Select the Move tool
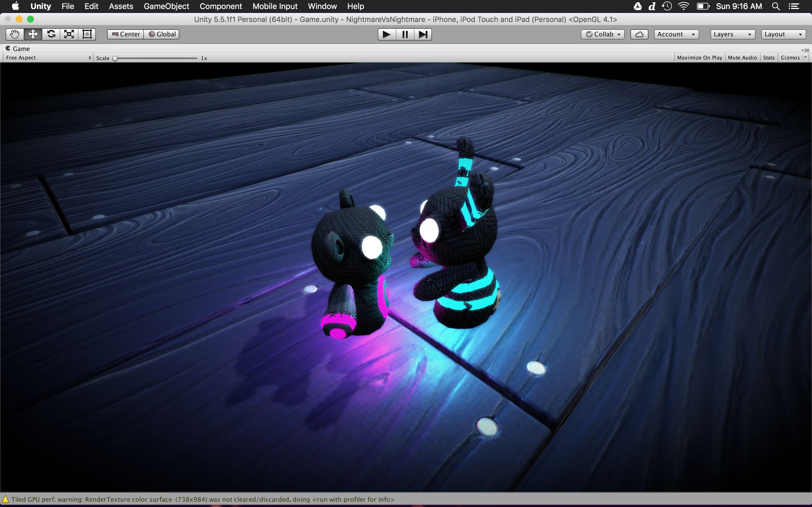The image size is (812, 507). (x=33, y=34)
